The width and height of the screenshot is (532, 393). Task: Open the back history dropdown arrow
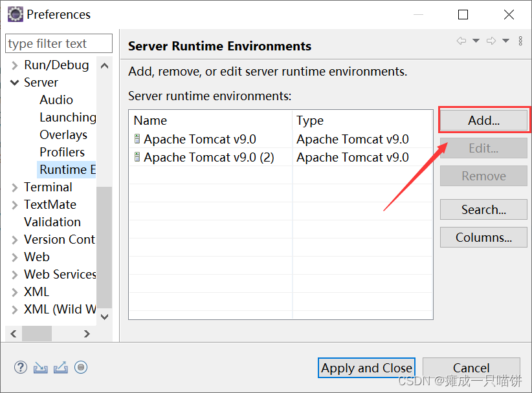(476, 41)
